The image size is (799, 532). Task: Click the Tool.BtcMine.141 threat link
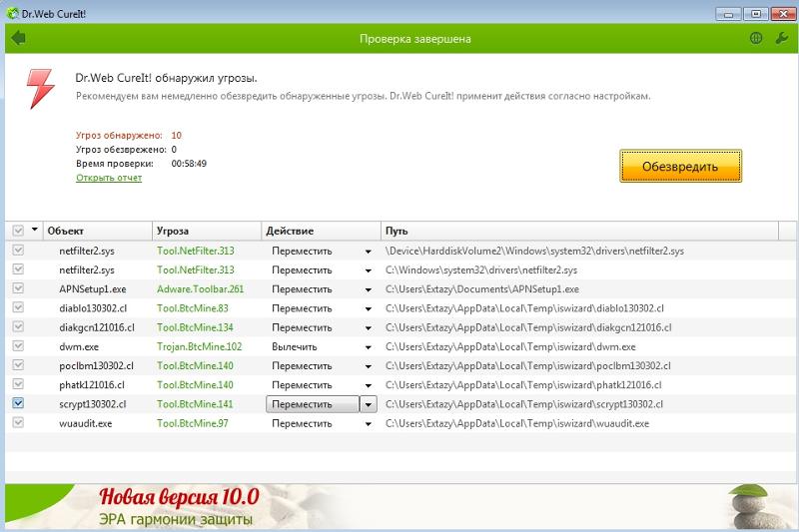195,403
